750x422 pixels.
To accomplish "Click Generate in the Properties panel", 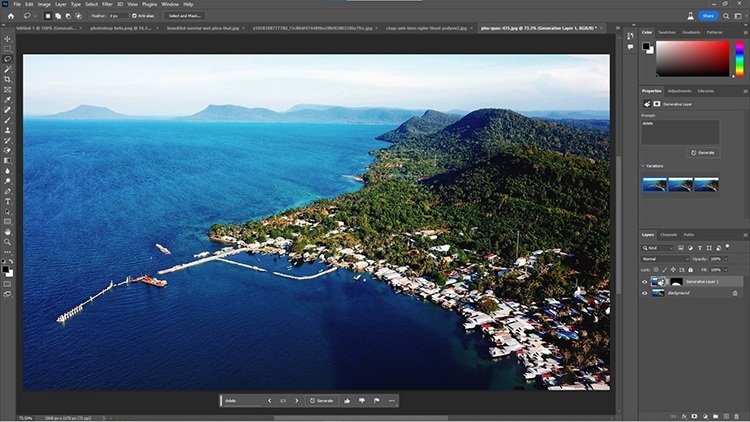I will (x=703, y=153).
